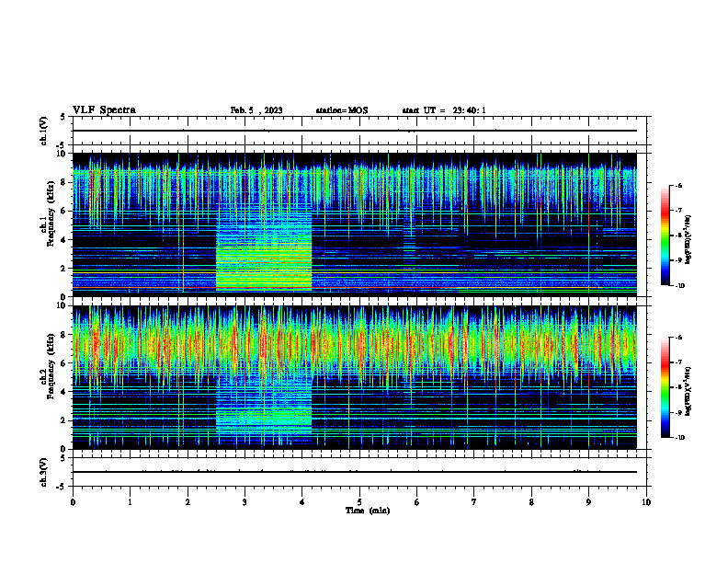Click the "-10" label on ch.1 color bar
728x563 pixels.
[x=679, y=285]
